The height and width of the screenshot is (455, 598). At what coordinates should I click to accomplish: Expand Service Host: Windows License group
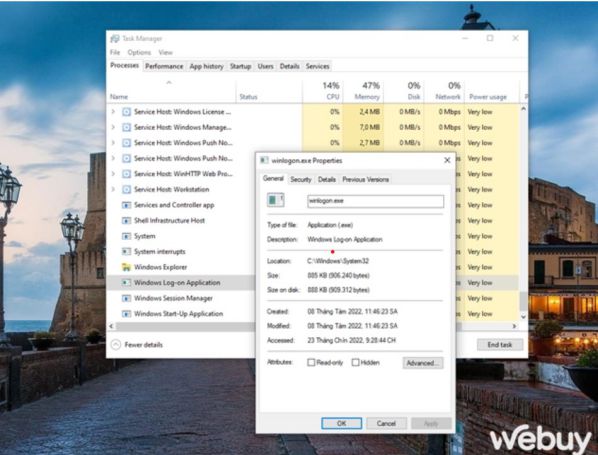[x=113, y=112]
